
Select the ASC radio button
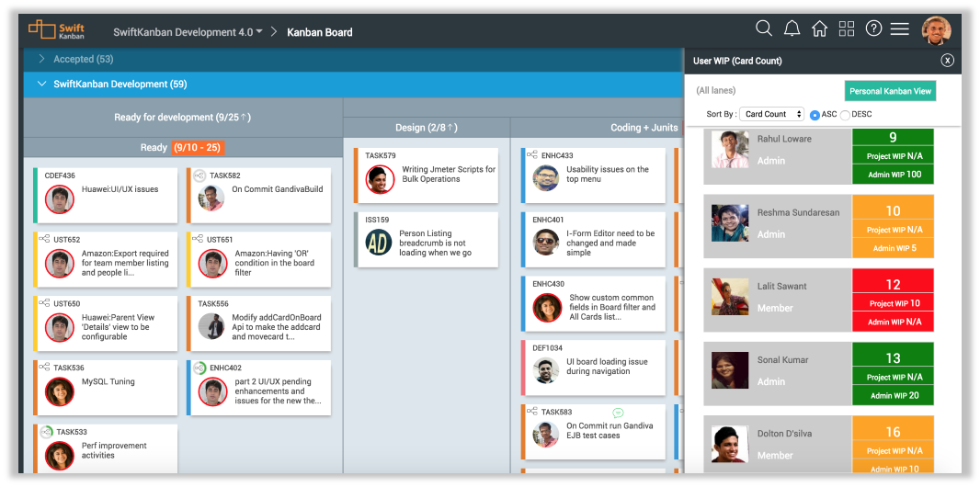click(x=815, y=115)
